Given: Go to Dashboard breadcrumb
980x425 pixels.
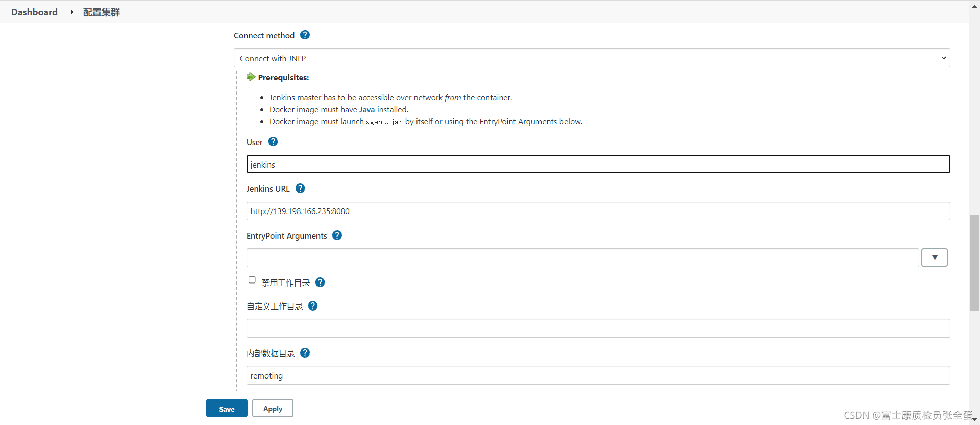Looking at the screenshot, I should pos(34,12).
